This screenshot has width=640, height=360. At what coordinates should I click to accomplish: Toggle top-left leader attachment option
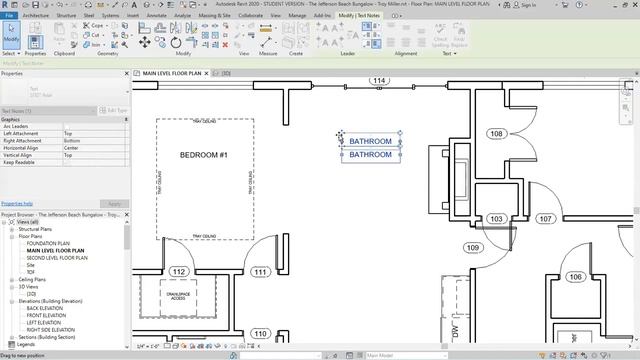(x=367, y=26)
